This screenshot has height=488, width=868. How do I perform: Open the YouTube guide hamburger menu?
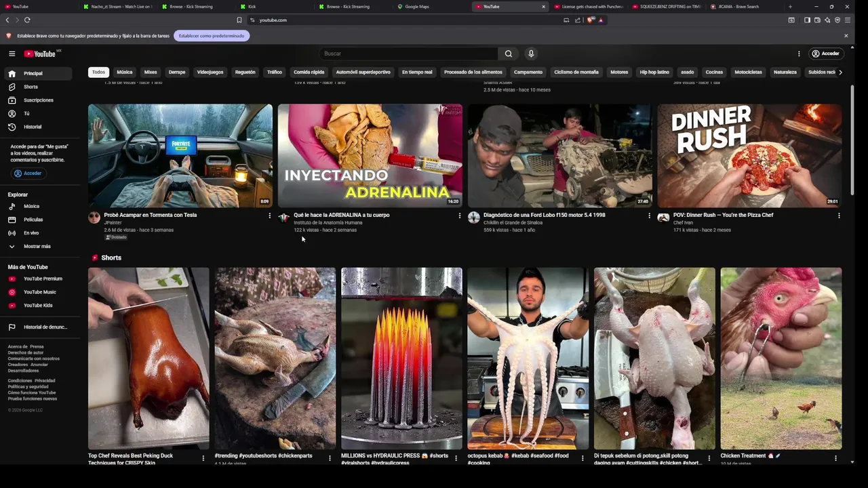coord(12,54)
